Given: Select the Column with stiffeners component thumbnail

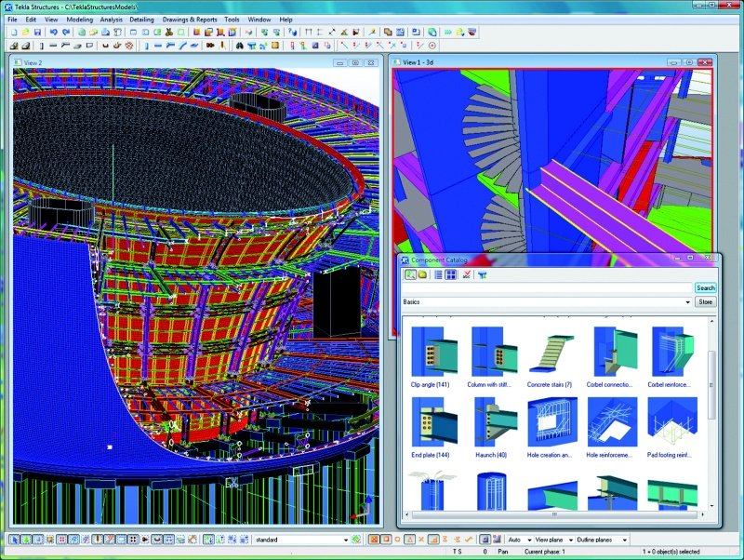Looking at the screenshot, I should pos(494,352).
